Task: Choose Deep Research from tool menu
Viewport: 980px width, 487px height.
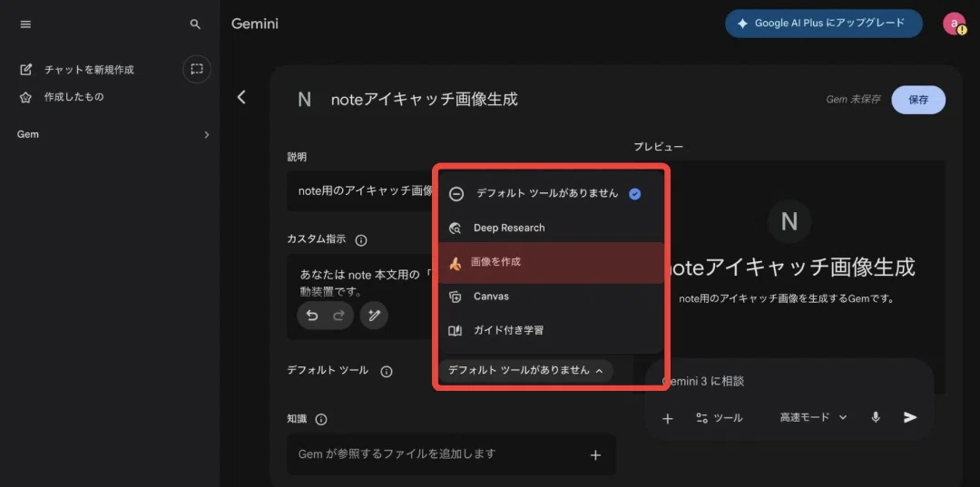Action: pos(551,228)
